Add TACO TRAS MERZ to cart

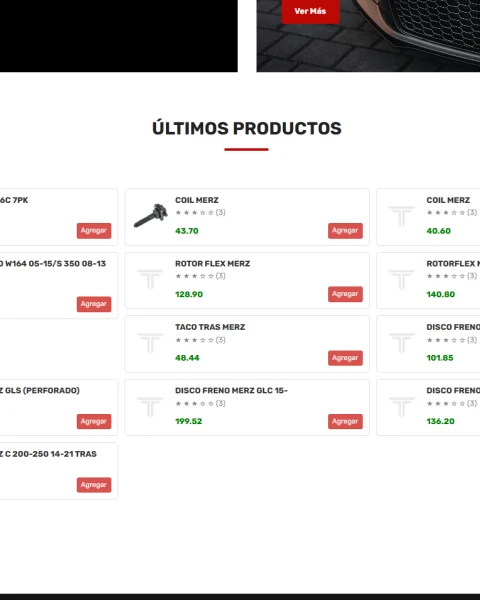(x=345, y=358)
